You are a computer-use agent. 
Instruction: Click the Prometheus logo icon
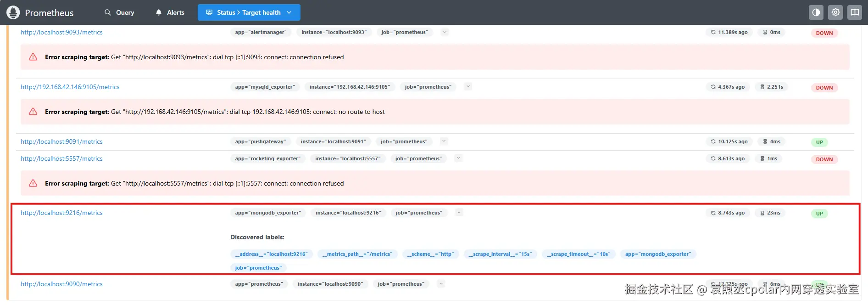click(13, 12)
